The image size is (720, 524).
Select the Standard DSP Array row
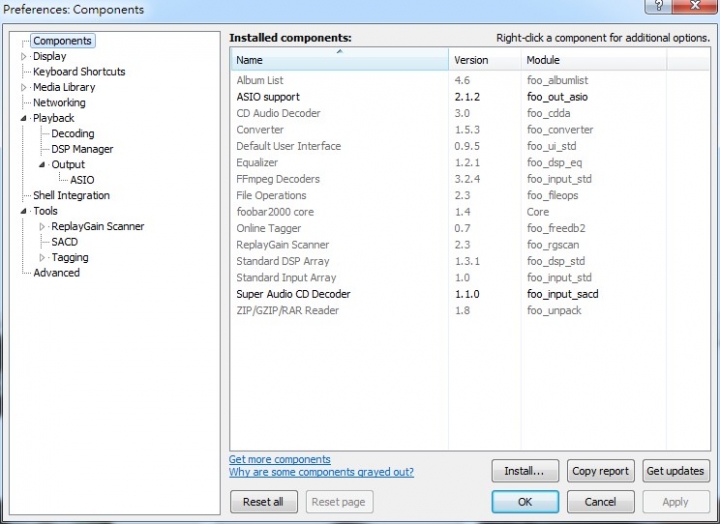[x=470, y=261]
